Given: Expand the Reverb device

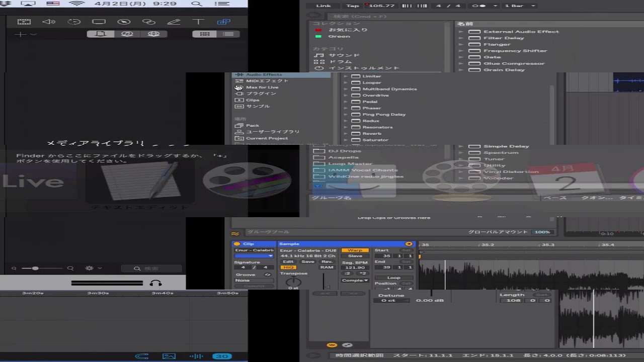Looking at the screenshot, I should [345, 133].
